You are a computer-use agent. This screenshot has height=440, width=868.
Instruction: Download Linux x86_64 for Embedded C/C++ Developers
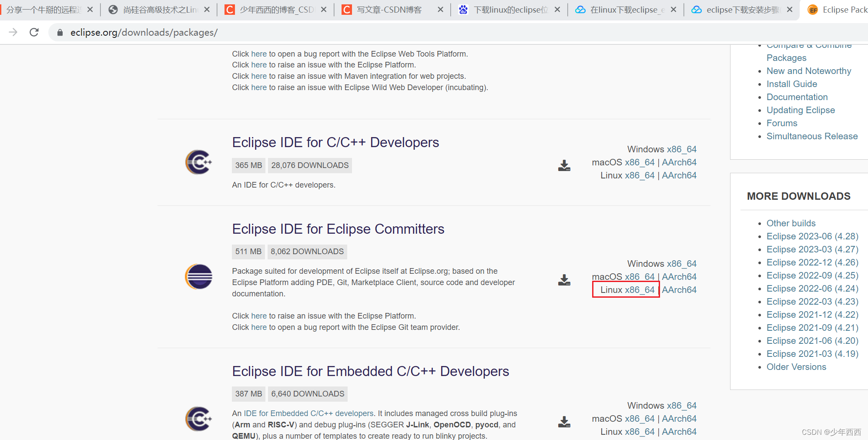[640, 432]
